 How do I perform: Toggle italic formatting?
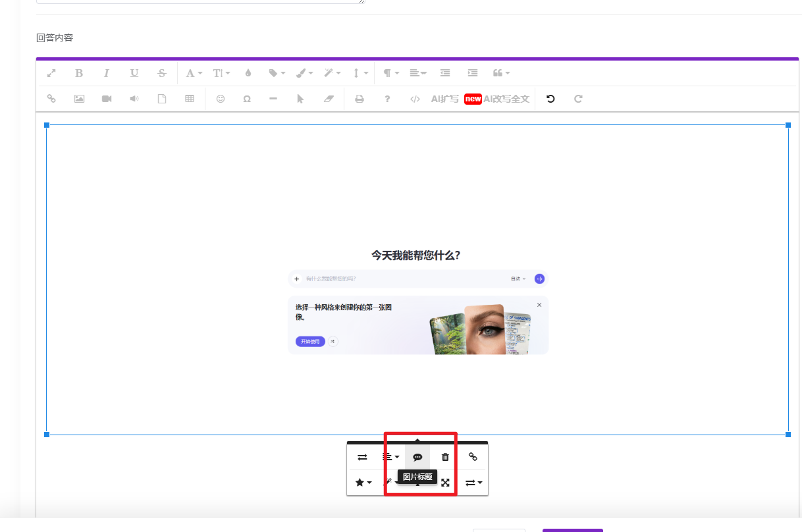point(107,73)
